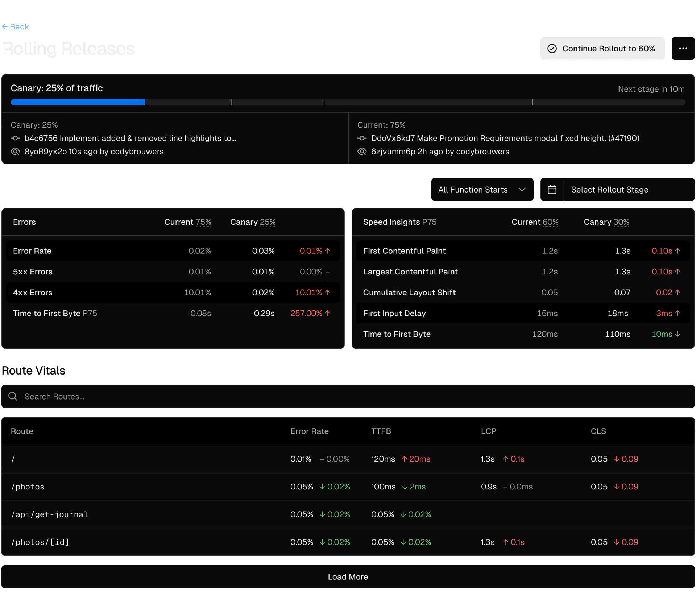
Task: Click the checkmark icon on the Continue Rollout button
Action: click(552, 49)
